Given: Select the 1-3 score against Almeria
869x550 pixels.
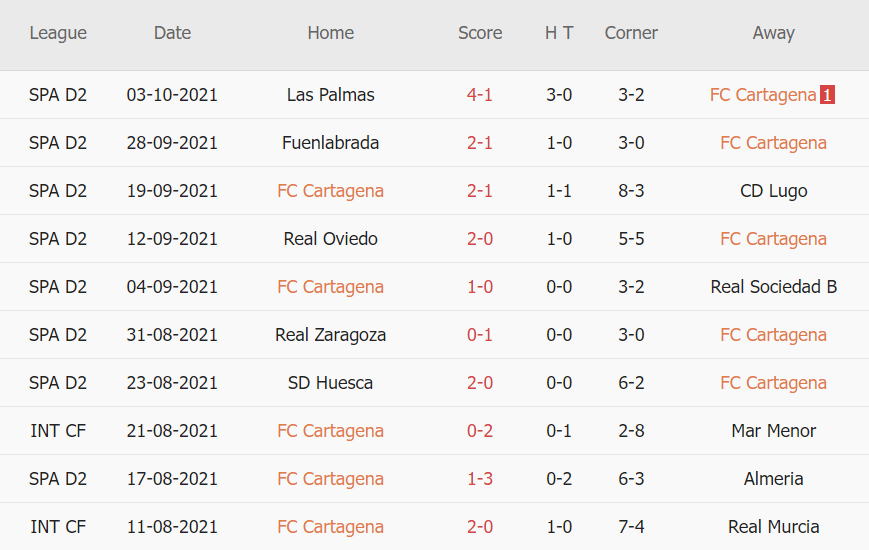Looking at the screenshot, I should 480,479.
